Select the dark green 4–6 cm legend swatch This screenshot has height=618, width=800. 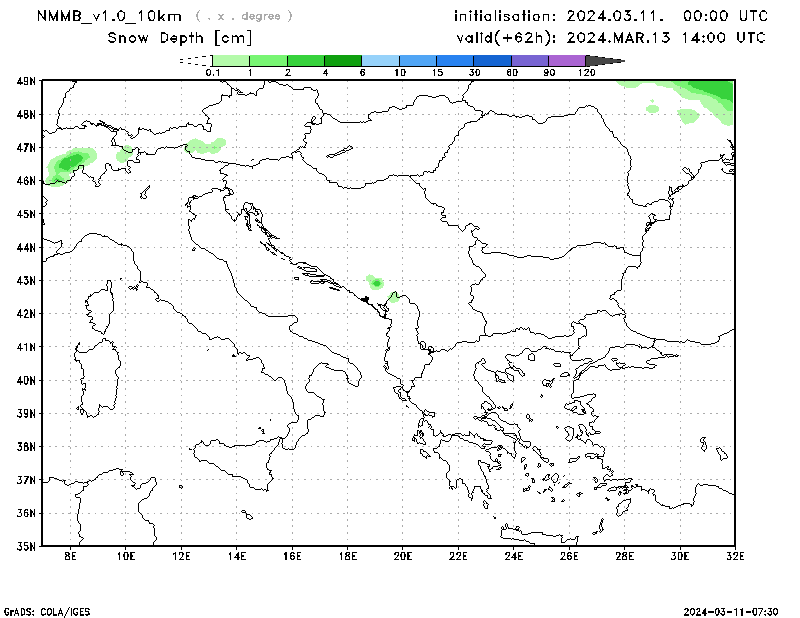343,60
